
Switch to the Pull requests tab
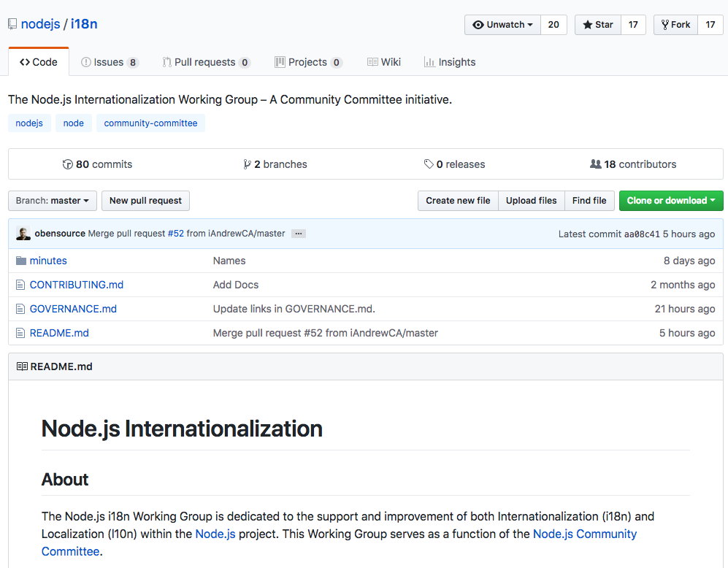tap(206, 62)
